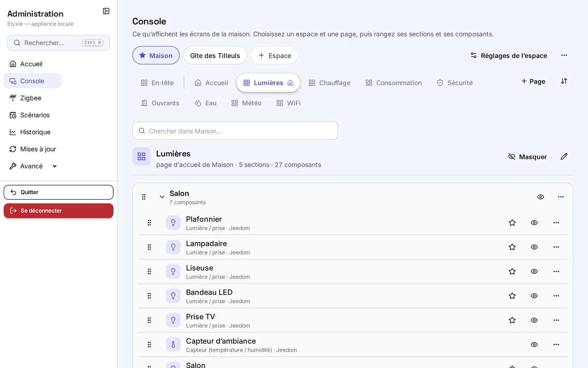588x368 pixels.
Task: Add a new Page
Action: click(x=533, y=81)
